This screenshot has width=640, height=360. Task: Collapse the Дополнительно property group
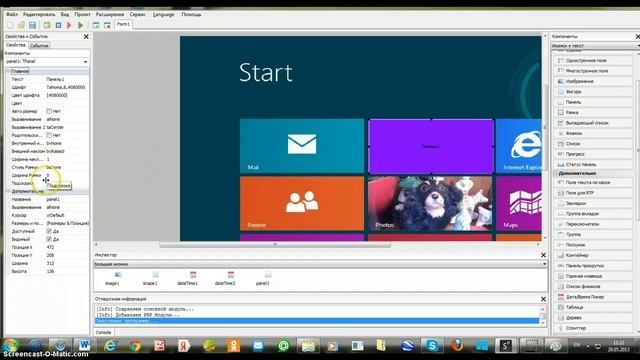[x=8, y=191]
